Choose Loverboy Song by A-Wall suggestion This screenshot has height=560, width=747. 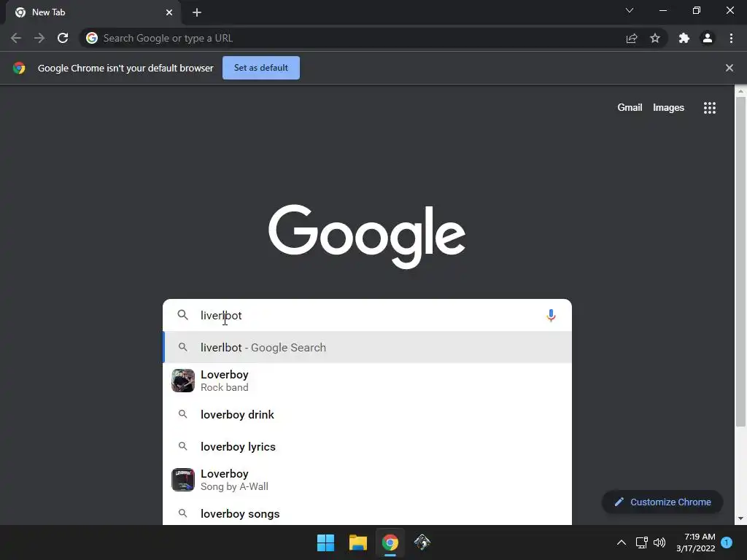pos(367,480)
